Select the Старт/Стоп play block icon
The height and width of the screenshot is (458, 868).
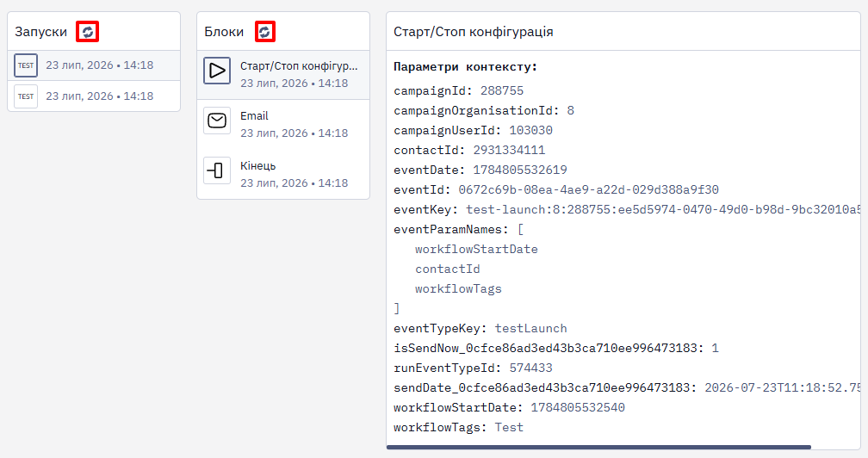pyautogui.click(x=217, y=71)
